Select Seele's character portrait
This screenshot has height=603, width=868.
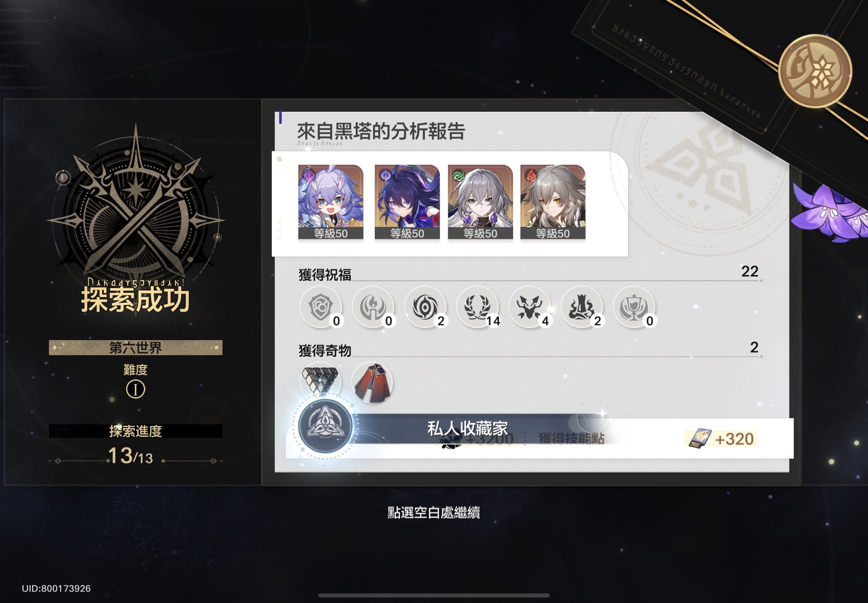[x=407, y=202]
